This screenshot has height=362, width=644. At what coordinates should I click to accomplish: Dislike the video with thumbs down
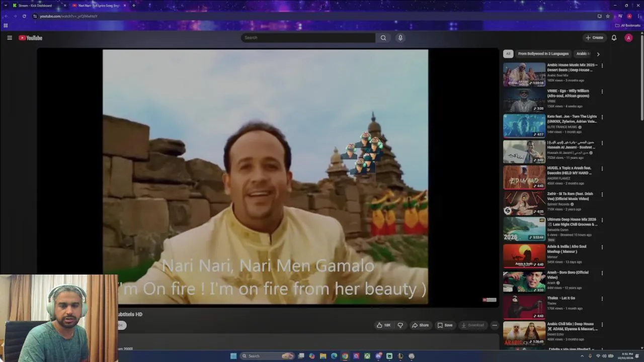point(400,325)
